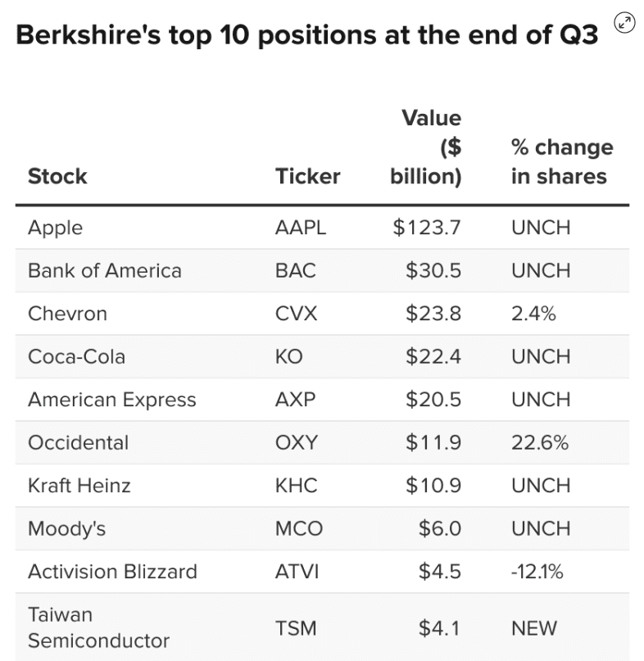This screenshot has width=644, height=661.
Task: Click the Kraft Heinz $10.9 value
Action: pos(433,486)
